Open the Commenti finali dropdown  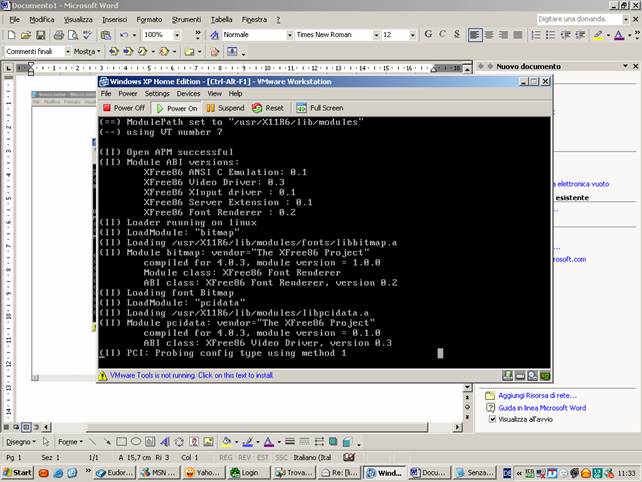(x=68, y=52)
